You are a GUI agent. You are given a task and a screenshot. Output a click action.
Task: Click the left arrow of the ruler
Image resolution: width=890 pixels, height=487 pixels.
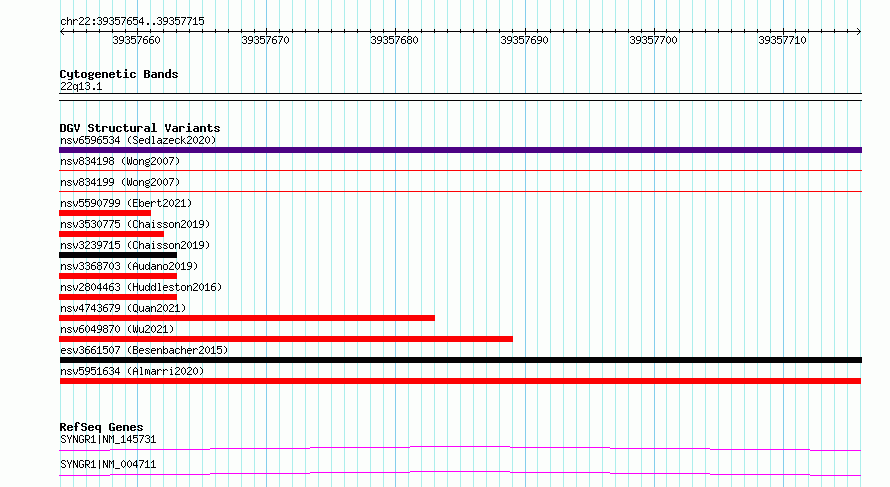[x=62, y=31]
